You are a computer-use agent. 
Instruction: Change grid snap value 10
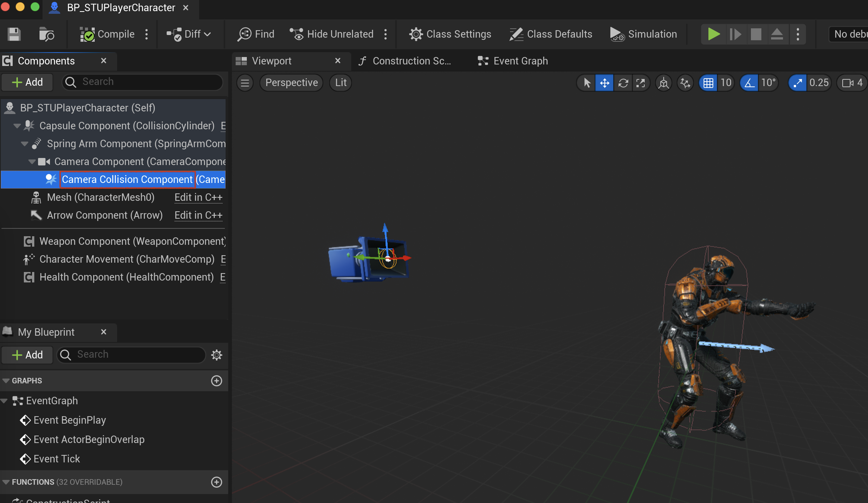tap(726, 83)
